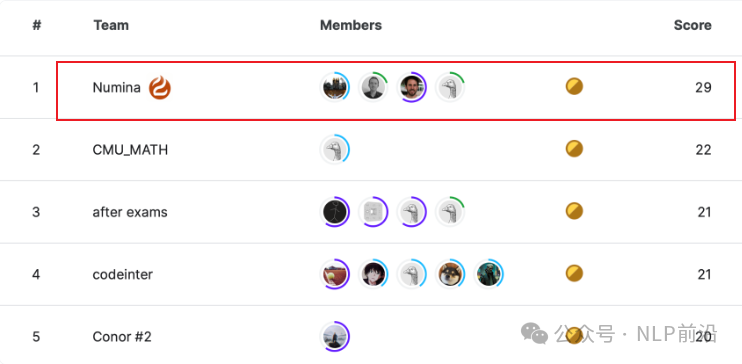This screenshot has width=742, height=364.
Task: Open the Conor #2 team link
Action: [122, 337]
